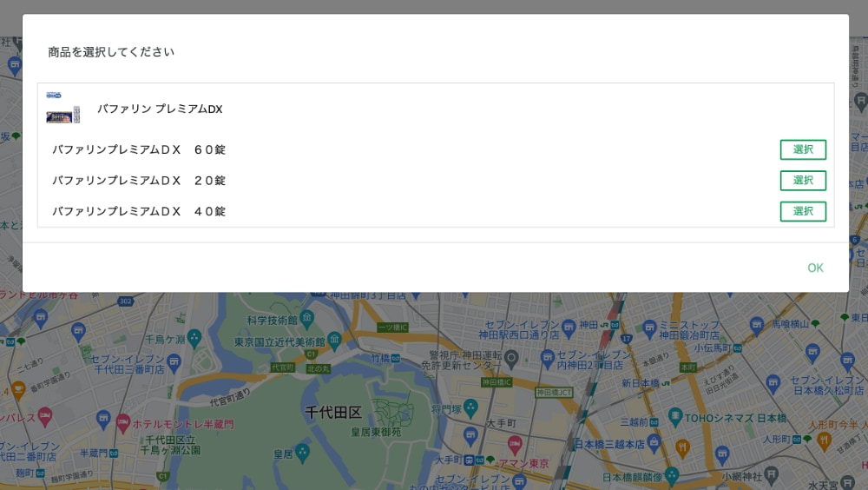The image size is (868, 490).
Task: Click 代官町通り street label on map
Action: click(230, 397)
